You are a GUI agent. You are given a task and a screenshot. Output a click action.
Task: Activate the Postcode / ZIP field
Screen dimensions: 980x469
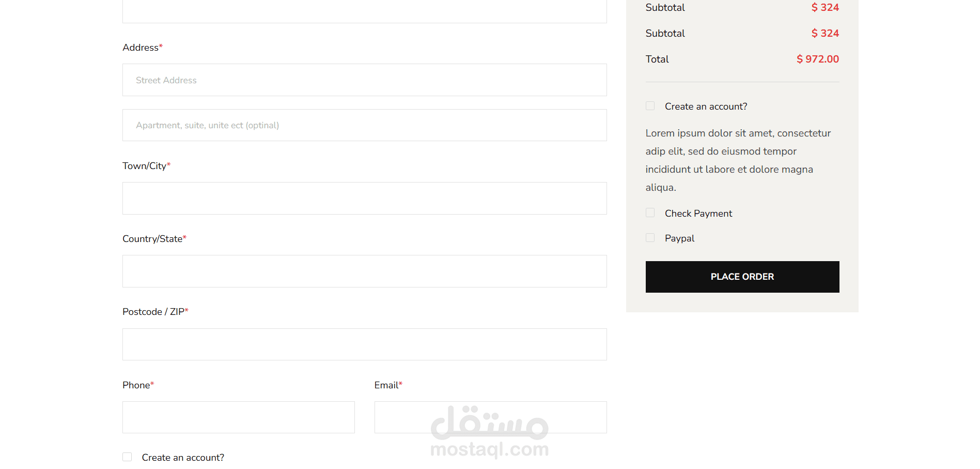point(364,344)
